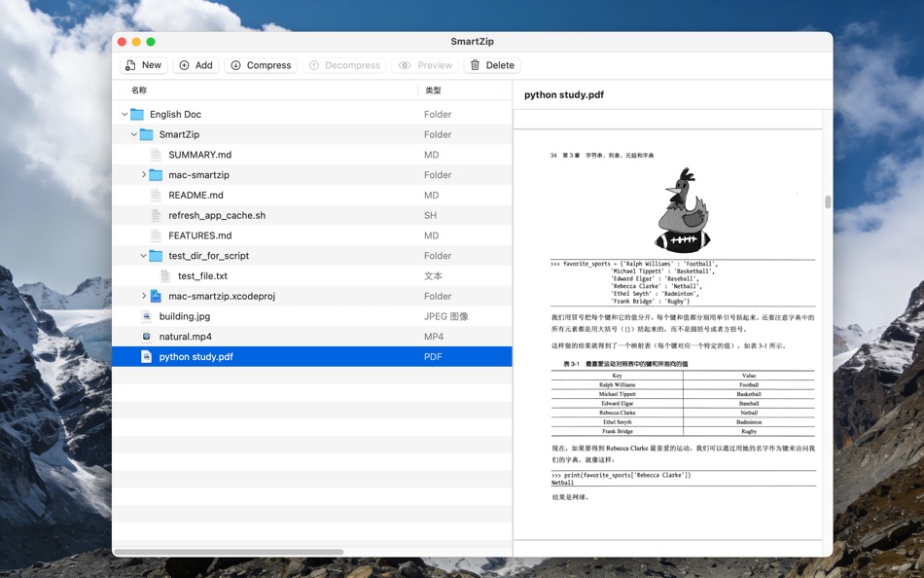Click the folder icon beside English Doc
Image resolution: width=924 pixels, height=578 pixels.
[137, 114]
